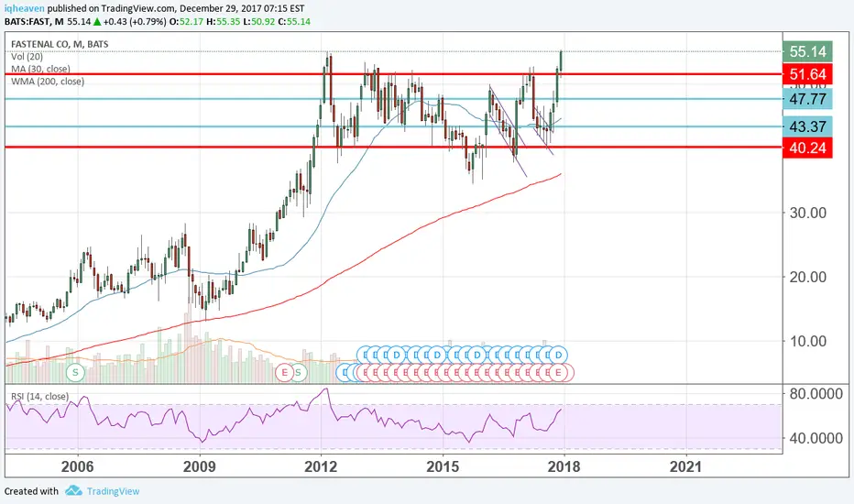
Task: Select the lower red horizontal line at 40.24
Action: pos(394,148)
